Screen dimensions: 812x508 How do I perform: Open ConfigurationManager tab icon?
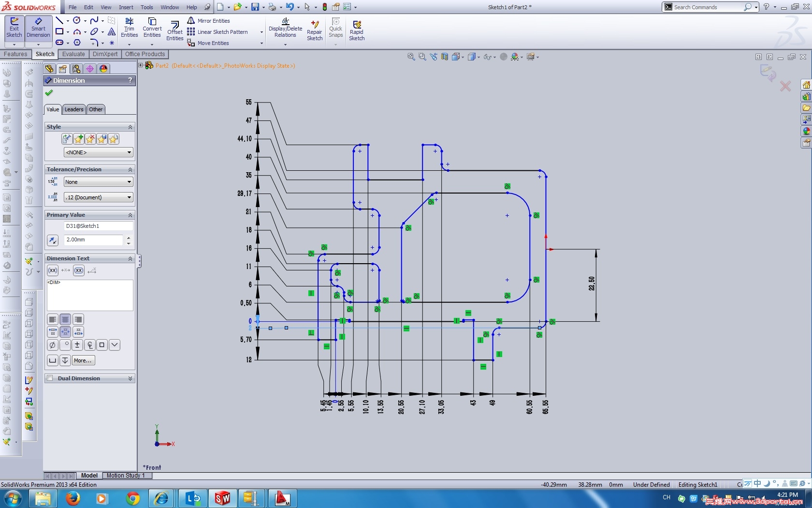tap(76, 69)
